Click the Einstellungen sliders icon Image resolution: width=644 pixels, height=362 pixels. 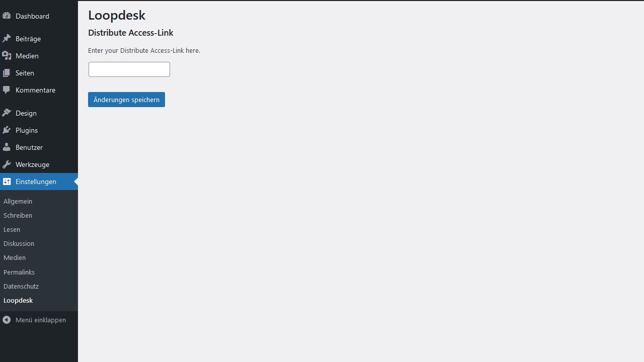7,182
